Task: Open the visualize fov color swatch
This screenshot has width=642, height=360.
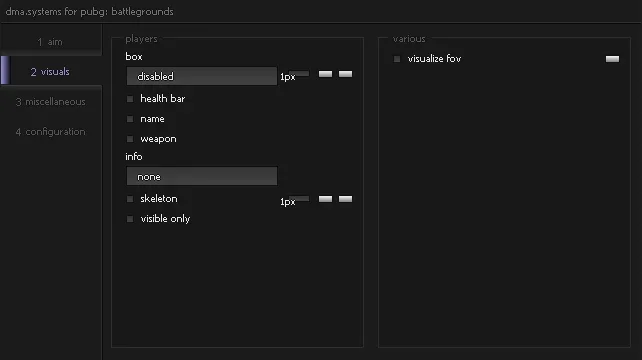Action: click(x=613, y=59)
